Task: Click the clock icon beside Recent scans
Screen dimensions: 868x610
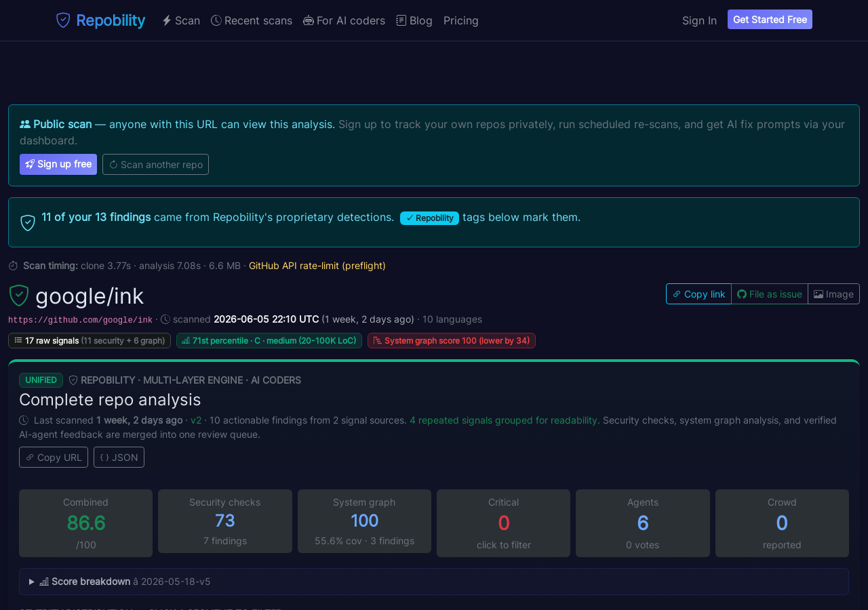Action: coord(216,20)
